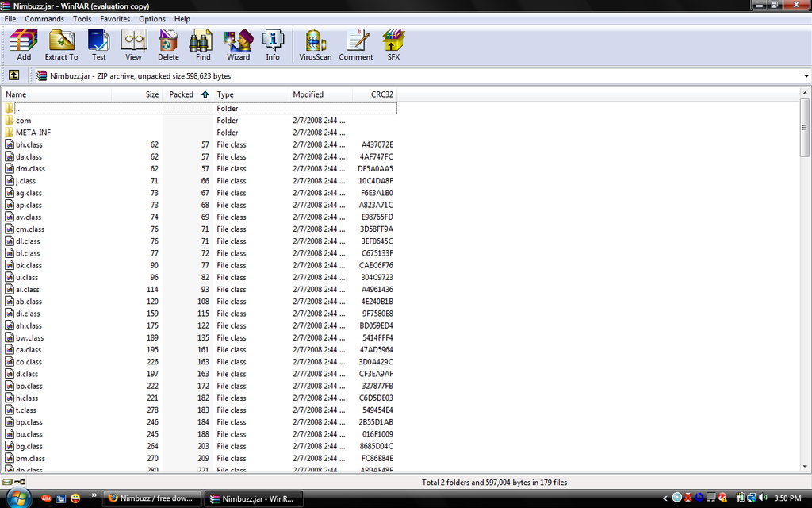Click the volume icon in system tray

pos(763,498)
